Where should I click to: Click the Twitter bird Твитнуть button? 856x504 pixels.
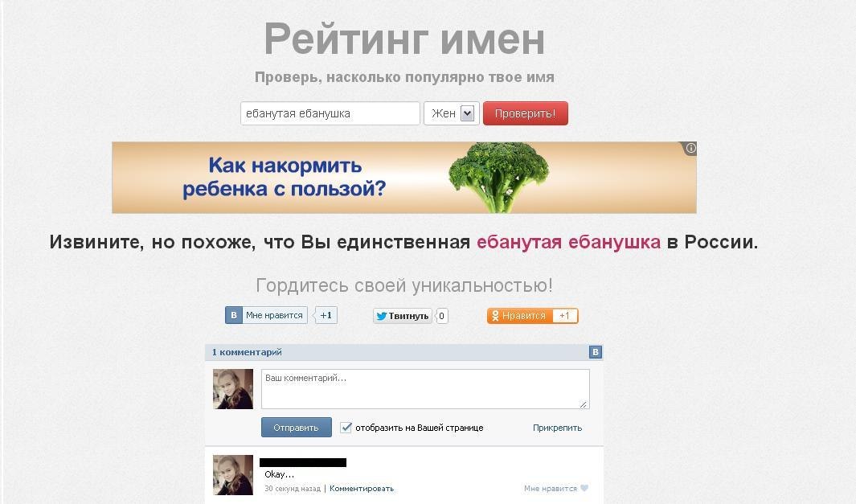(x=403, y=316)
